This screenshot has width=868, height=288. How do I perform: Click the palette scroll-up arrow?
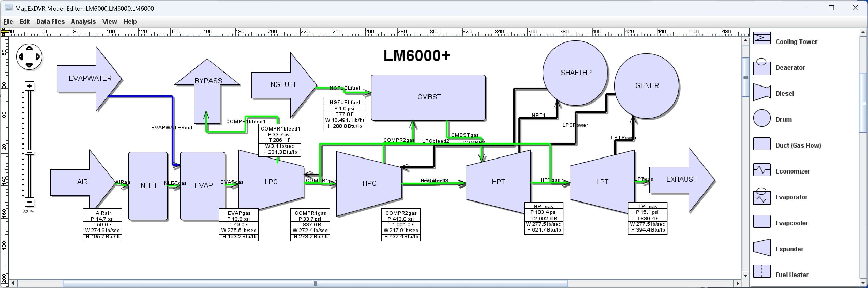click(863, 33)
